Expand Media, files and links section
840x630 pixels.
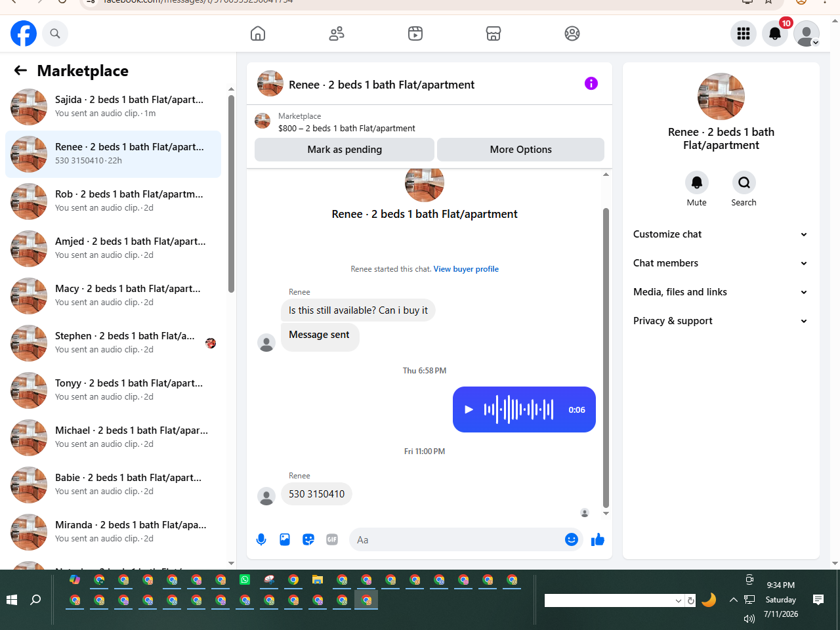coord(721,292)
